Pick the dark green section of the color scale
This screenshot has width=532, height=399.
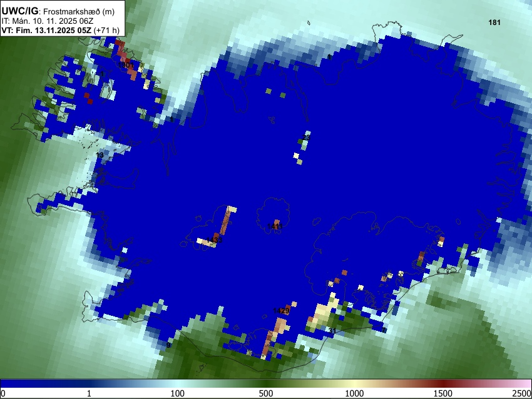pos(265,383)
